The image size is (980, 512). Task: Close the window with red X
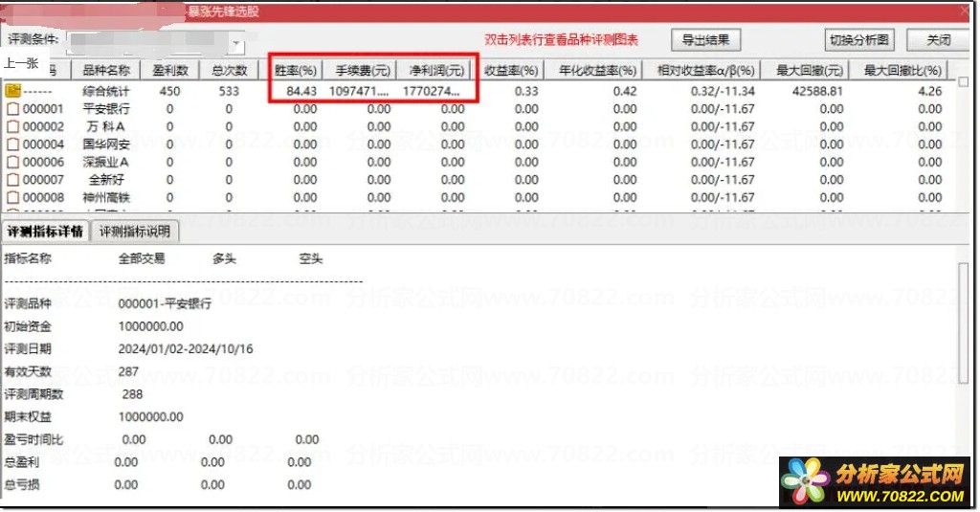[x=967, y=11]
